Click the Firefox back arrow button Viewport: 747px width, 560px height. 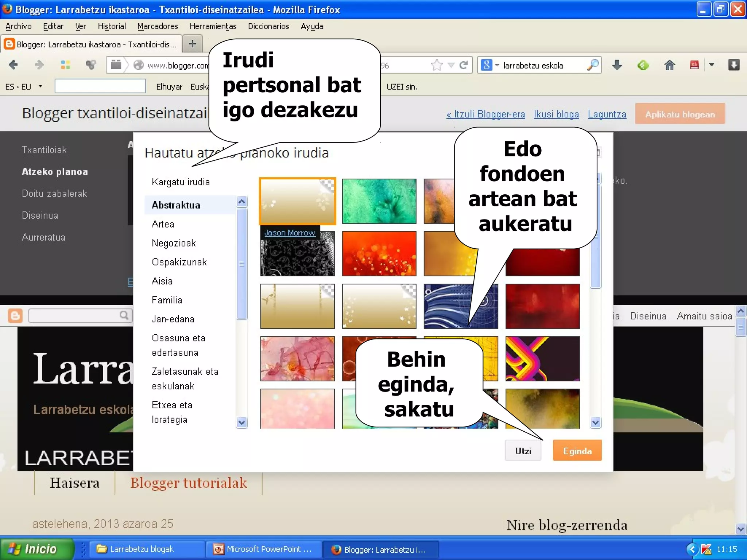(13, 65)
